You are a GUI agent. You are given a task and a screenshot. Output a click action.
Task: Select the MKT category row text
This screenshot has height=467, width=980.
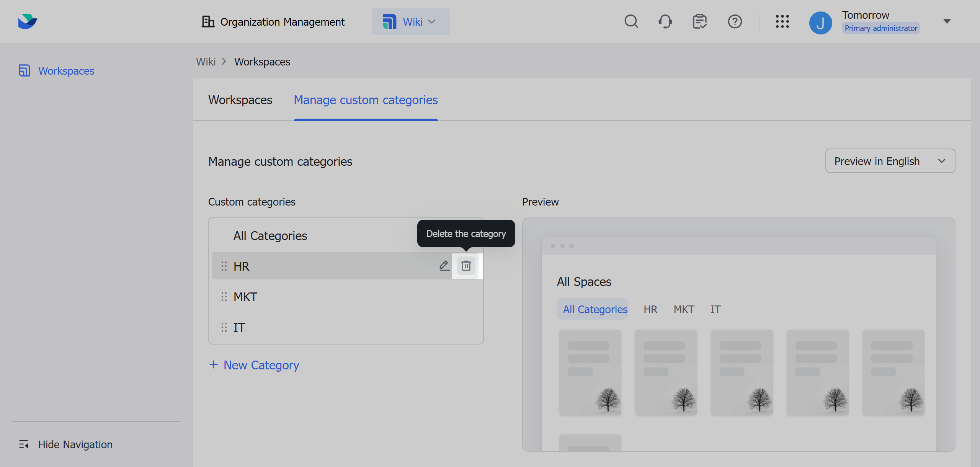(x=245, y=297)
